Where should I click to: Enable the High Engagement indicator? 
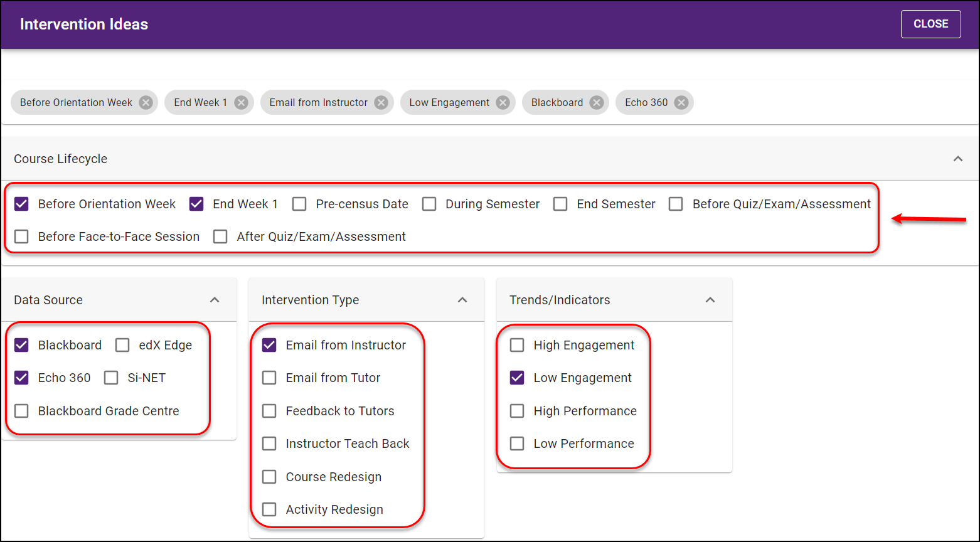coord(517,345)
